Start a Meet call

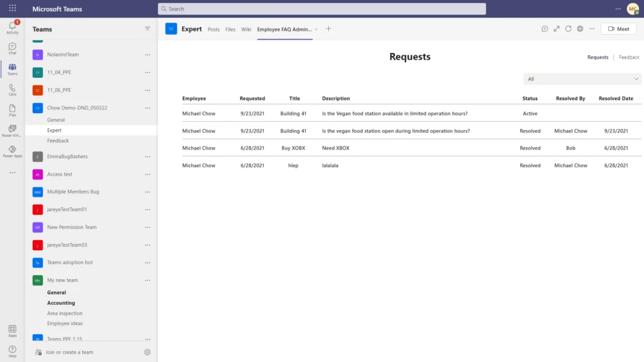(x=618, y=28)
